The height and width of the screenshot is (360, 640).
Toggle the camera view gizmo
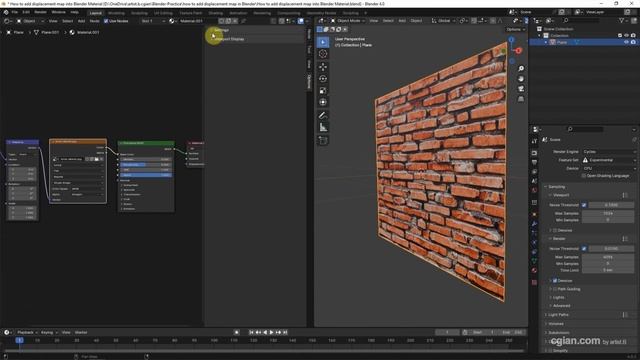(521, 89)
